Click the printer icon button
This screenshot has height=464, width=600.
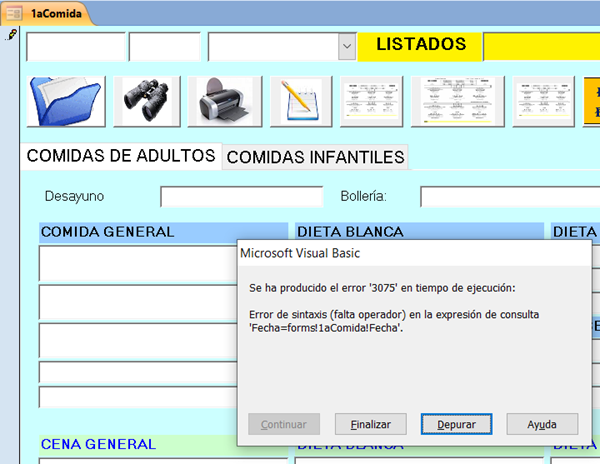pyautogui.click(x=225, y=101)
